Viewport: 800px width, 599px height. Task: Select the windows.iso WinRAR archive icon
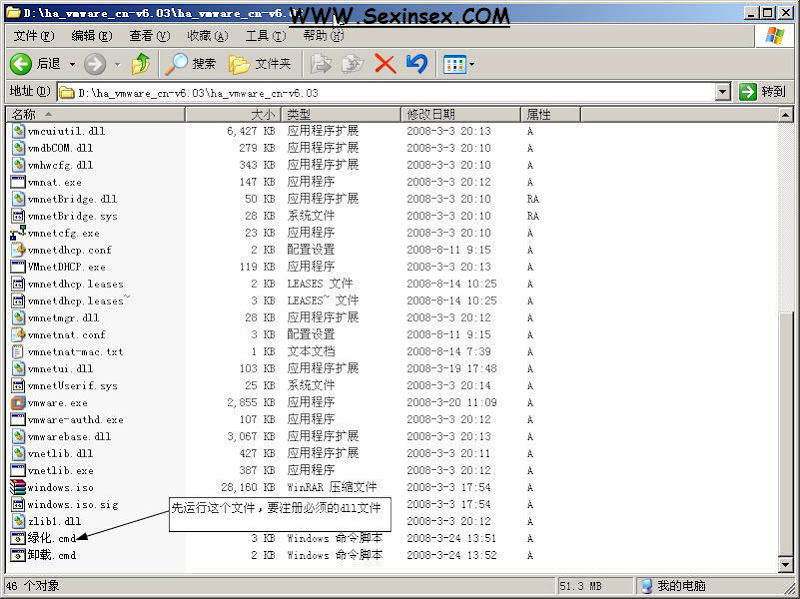click(18, 488)
